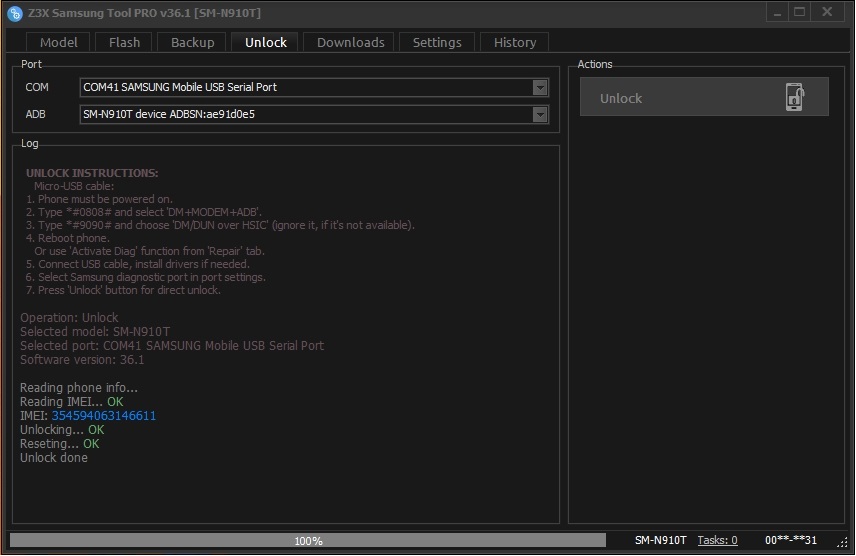Click 'Selected model: SM-N910T' log line
This screenshot has width=856, height=556.
pyautogui.click(x=95, y=332)
